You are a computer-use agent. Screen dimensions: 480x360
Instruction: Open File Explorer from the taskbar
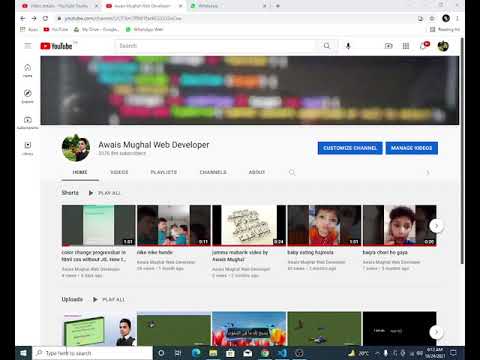click(213, 353)
